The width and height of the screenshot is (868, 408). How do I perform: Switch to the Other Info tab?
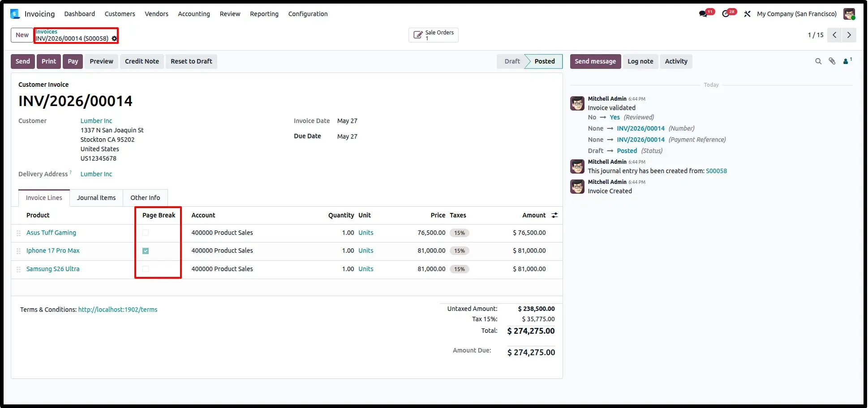click(x=145, y=198)
